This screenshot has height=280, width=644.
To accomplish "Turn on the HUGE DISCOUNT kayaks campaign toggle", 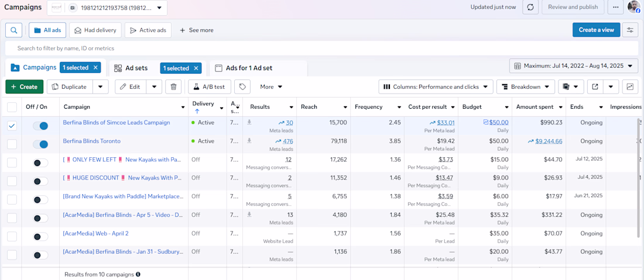I will coord(40,181).
